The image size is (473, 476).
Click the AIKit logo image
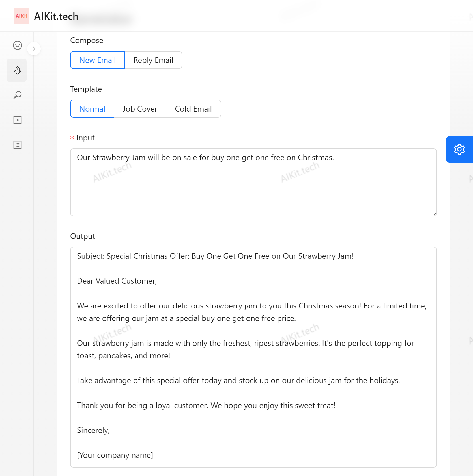[21, 16]
